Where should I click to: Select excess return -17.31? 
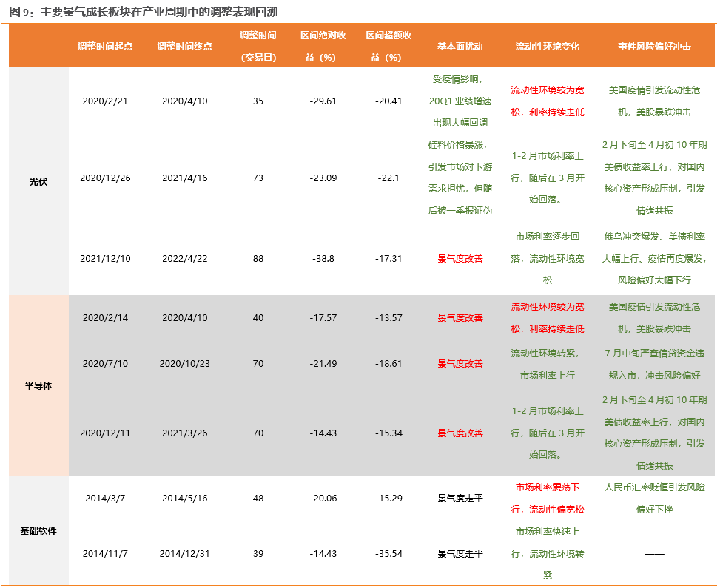[388, 259]
